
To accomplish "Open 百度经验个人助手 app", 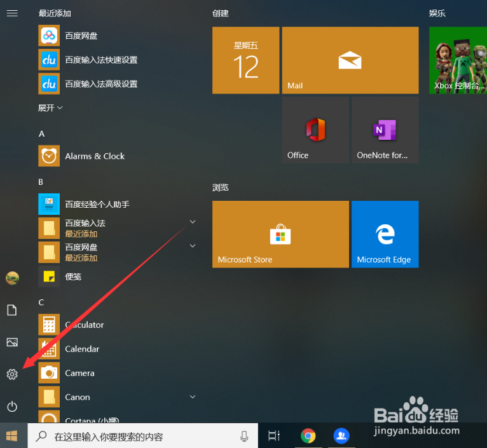I will pyautogui.click(x=118, y=204).
